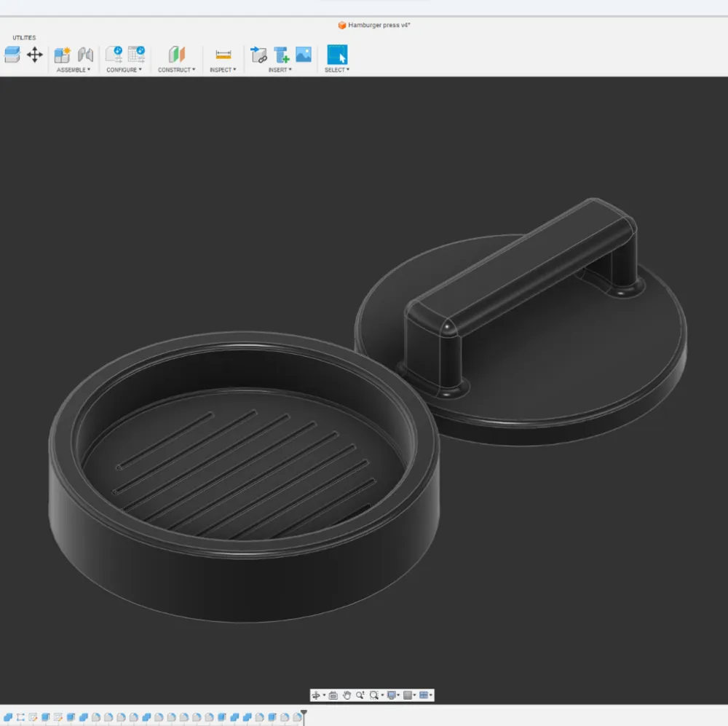Activate the Select tool icon
The height and width of the screenshot is (726, 728).
pos(337,55)
